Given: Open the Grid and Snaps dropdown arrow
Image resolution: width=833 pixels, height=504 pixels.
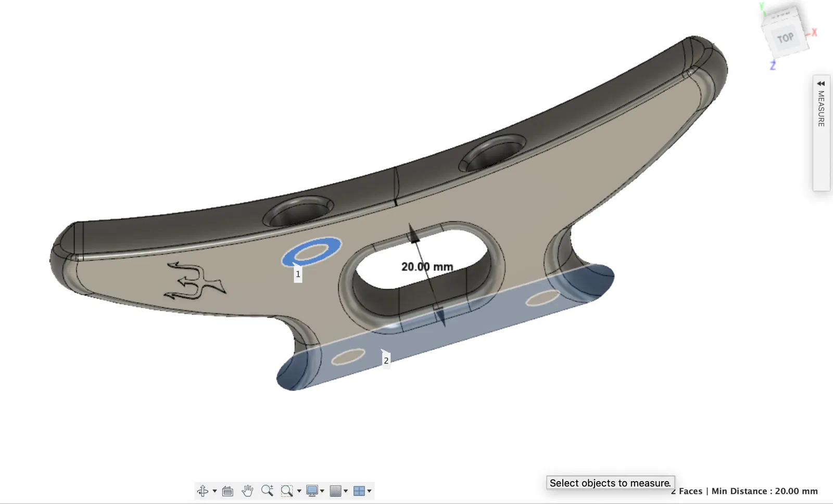Looking at the screenshot, I should coord(346,490).
